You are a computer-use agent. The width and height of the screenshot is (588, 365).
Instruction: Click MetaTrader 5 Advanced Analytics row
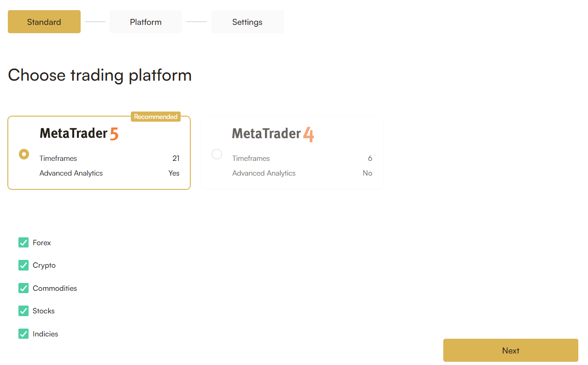coord(110,173)
